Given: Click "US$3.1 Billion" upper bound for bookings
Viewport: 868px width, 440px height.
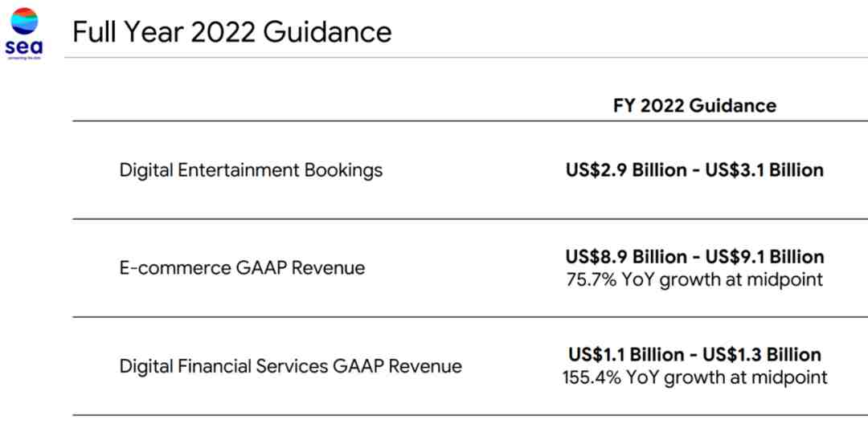Looking at the screenshot, I should tap(764, 169).
